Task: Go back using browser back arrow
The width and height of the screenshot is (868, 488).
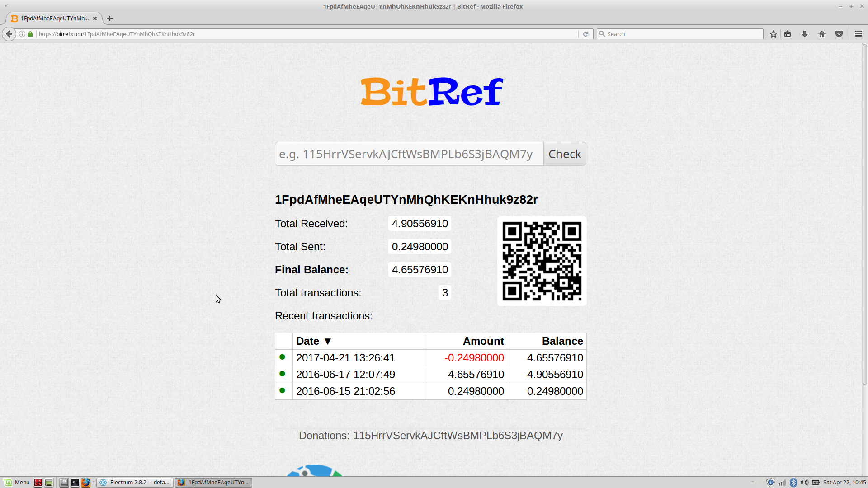Action: point(9,34)
